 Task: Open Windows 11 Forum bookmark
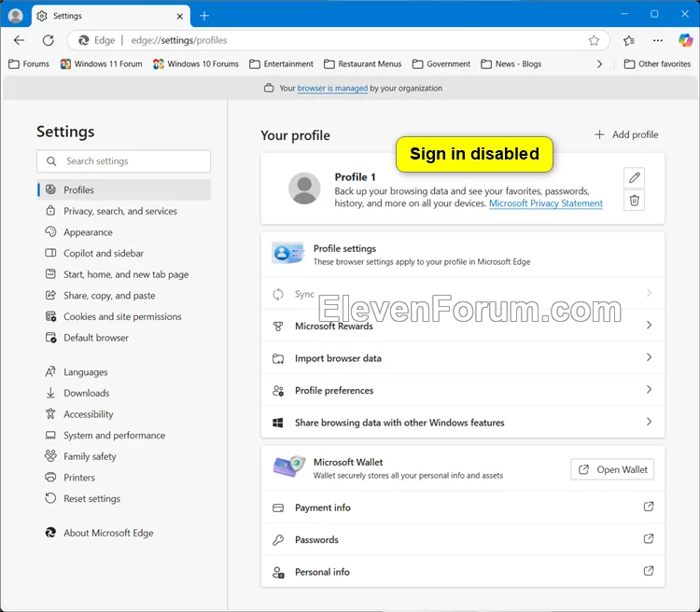(x=102, y=64)
